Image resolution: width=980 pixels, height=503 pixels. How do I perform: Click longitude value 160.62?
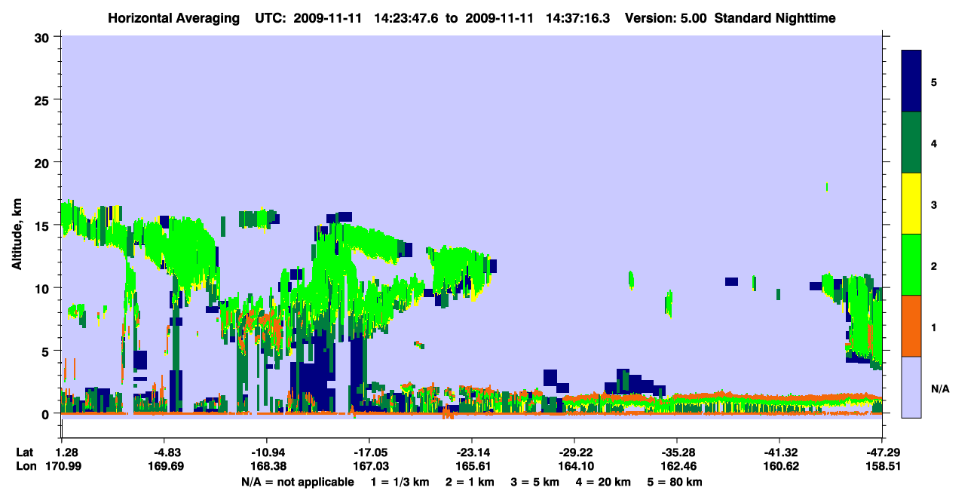click(x=779, y=466)
